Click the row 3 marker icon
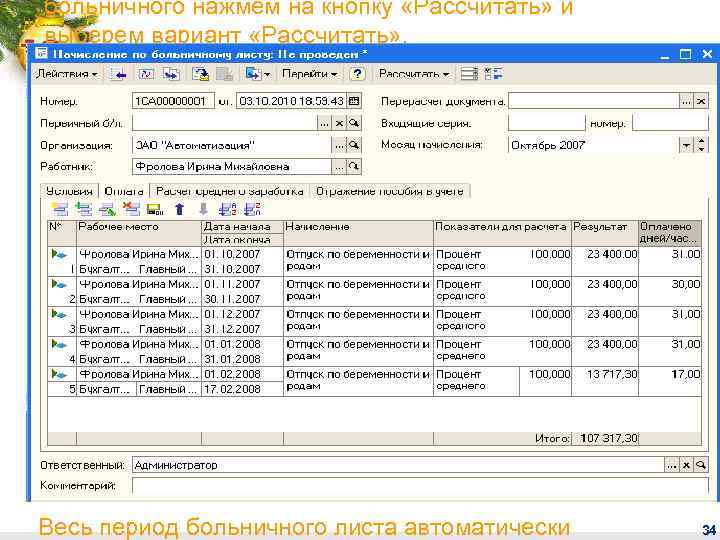The width and height of the screenshot is (720, 540). (59, 314)
